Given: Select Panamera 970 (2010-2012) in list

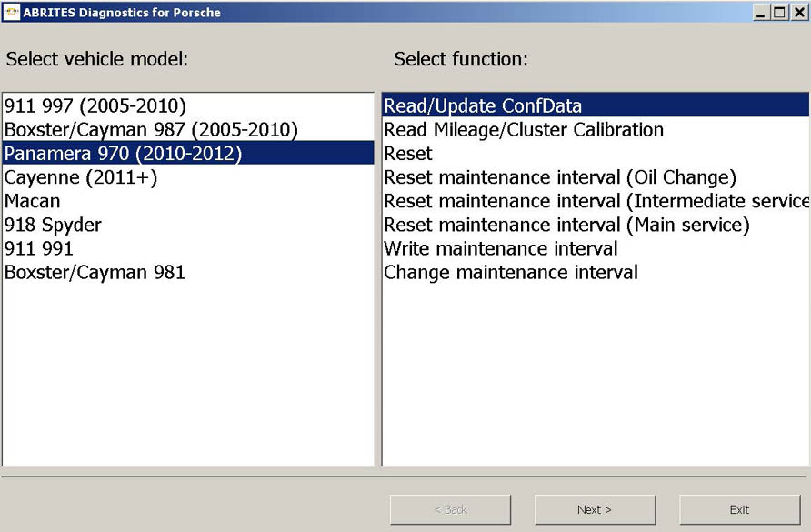Looking at the screenshot, I should click(x=123, y=153).
